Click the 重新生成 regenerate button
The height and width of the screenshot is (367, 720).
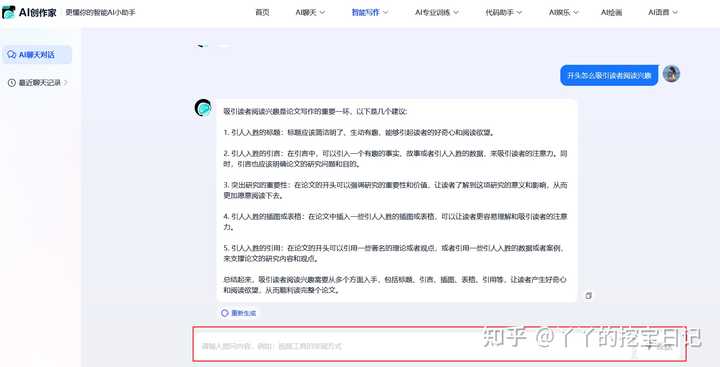238,313
